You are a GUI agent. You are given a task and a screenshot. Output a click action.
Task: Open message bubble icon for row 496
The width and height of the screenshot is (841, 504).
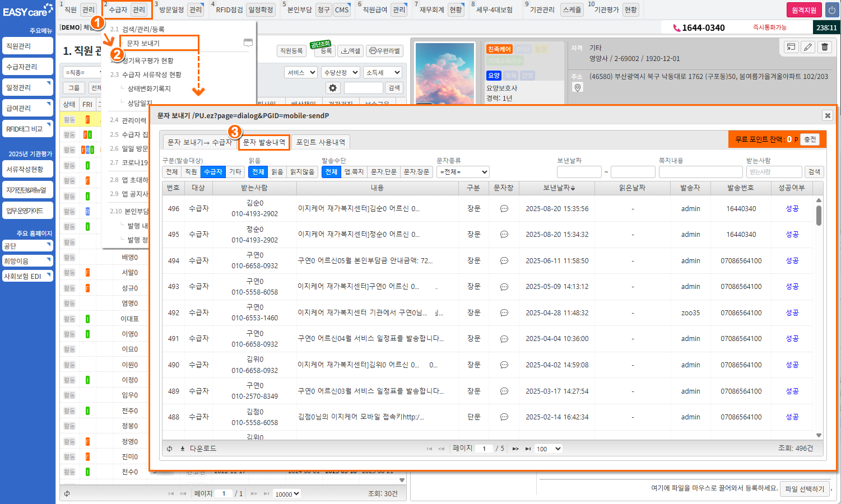click(x=504, y=208)
